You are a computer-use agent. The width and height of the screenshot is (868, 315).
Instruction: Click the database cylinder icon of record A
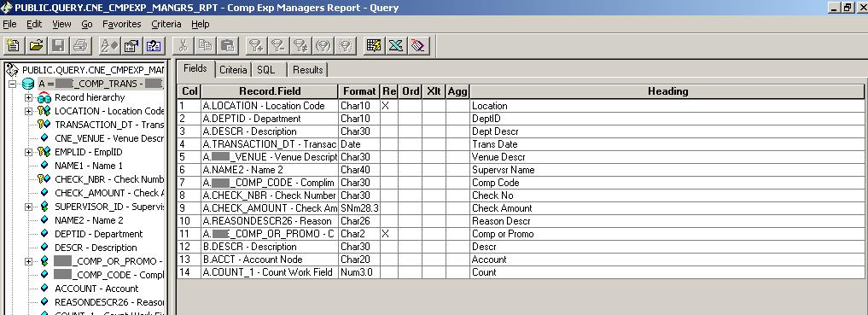(27, 85)
